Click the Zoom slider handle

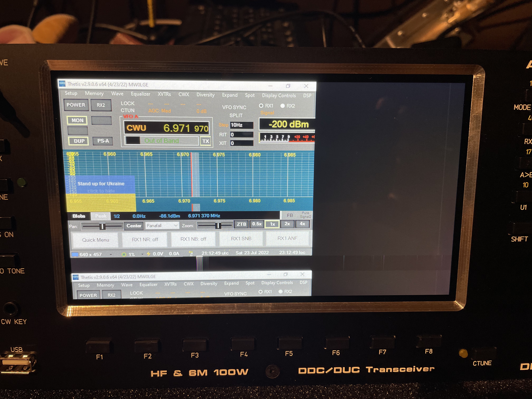tap(218, 225)
